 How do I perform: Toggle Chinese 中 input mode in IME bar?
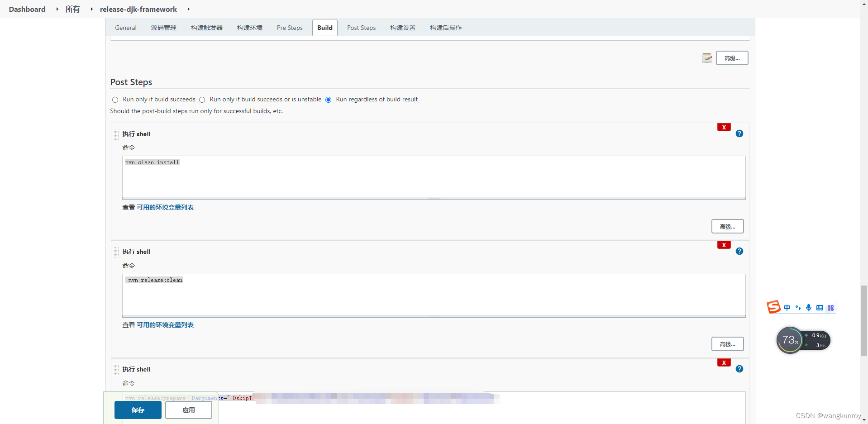tap(787, 308)
